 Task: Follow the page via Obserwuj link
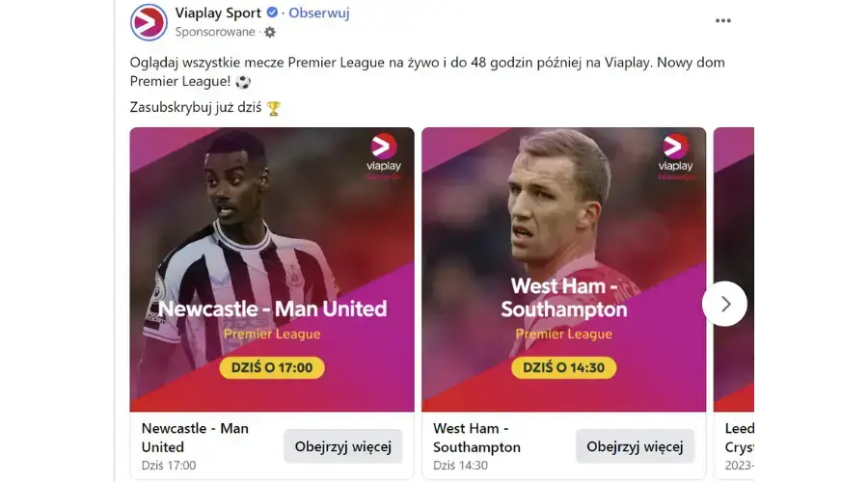click(319, 13)
